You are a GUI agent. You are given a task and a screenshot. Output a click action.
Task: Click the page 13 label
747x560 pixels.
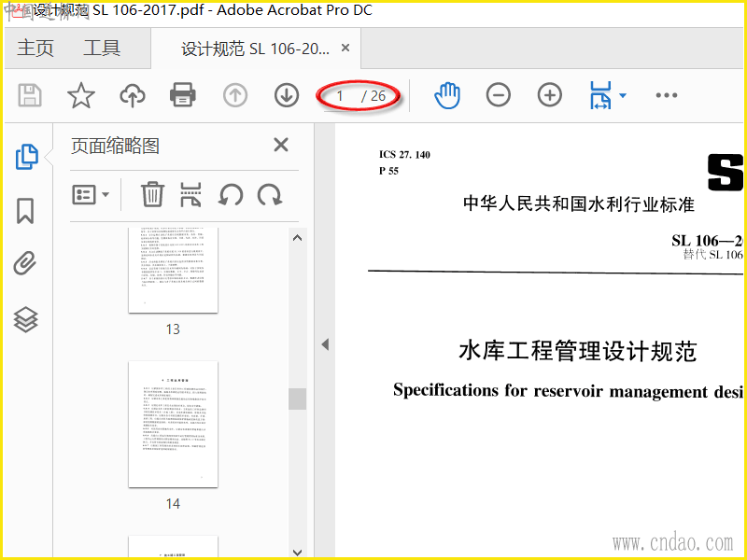[173, 329]
